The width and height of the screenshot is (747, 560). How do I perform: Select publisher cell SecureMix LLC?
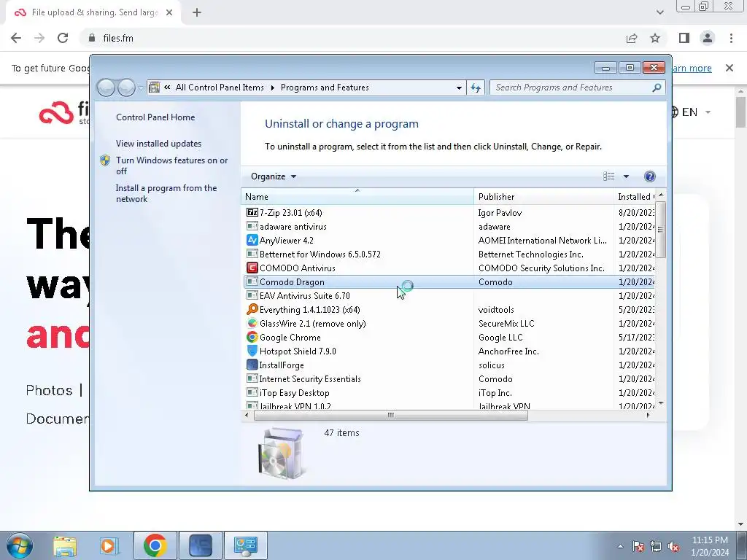[506, 323]
